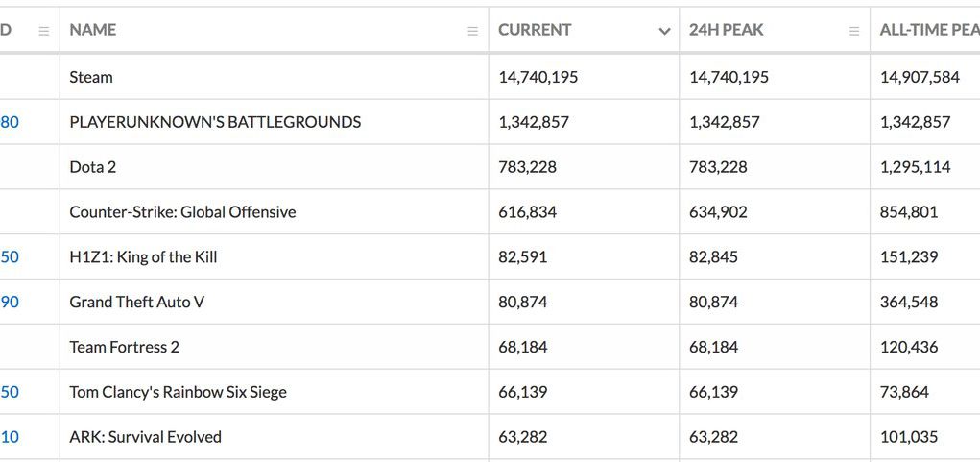Viewport: 980px width, 462px height.
Task: Open the leftmost ID column menu icon
Action: tap(44, 31)
